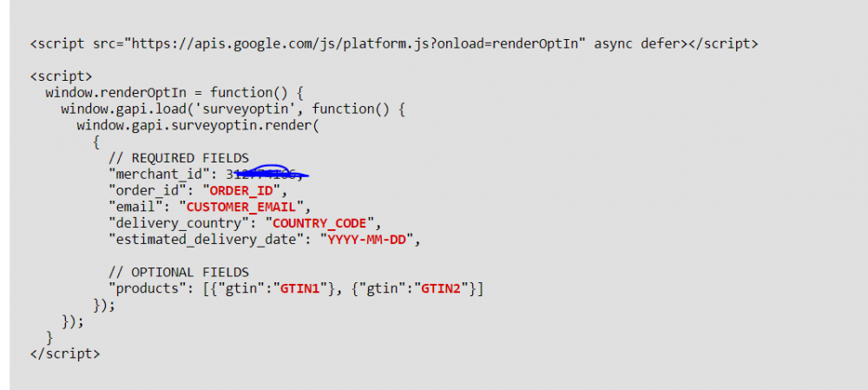This screenshot has height=390, width=868.
Task: Click the "products" key text
Action: pos(149,288)
